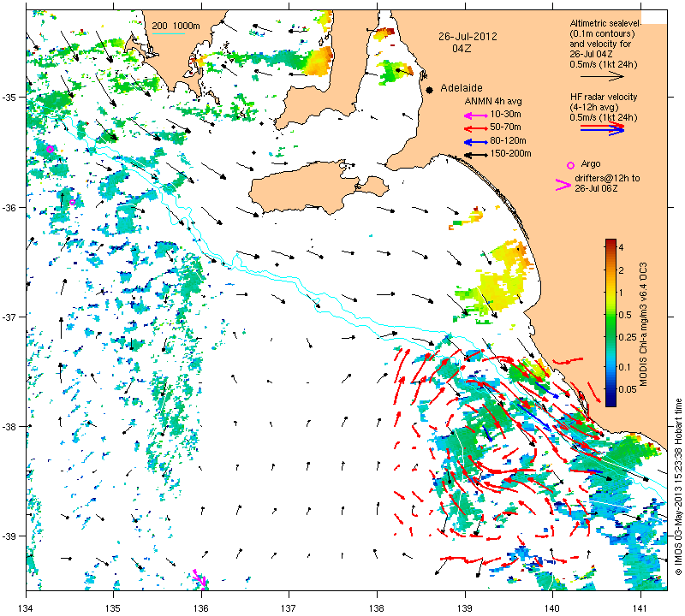Click the '134' longitude axis label
685x616 pixels.
coord(27,607)
